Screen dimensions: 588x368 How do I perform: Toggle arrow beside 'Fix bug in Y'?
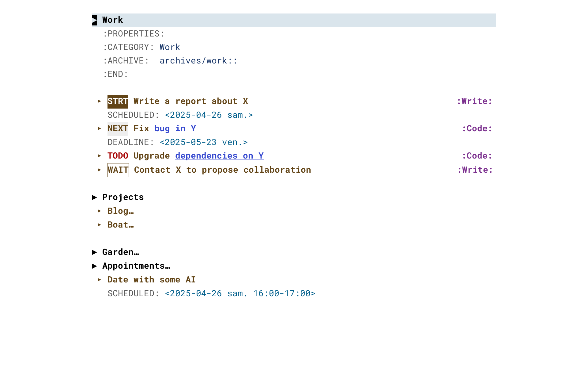point(100,128)
